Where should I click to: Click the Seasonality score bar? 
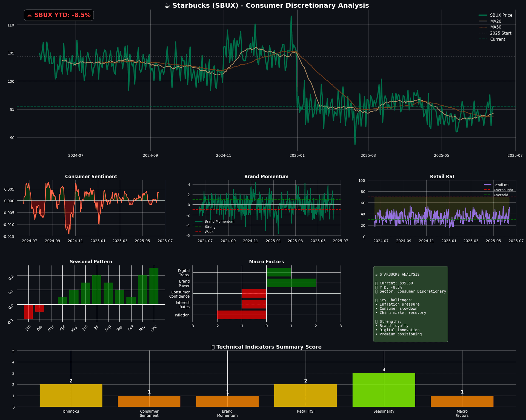pyautogui.click(x=384, y=390)
